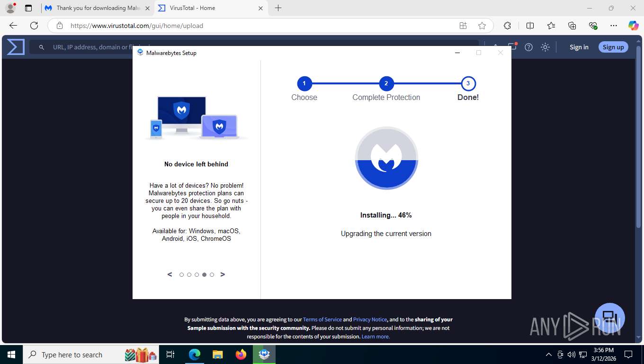Viewport: 644px width, 364px height.
Task: Advance to the next slide with right arrow
Action: coord(223,274)
